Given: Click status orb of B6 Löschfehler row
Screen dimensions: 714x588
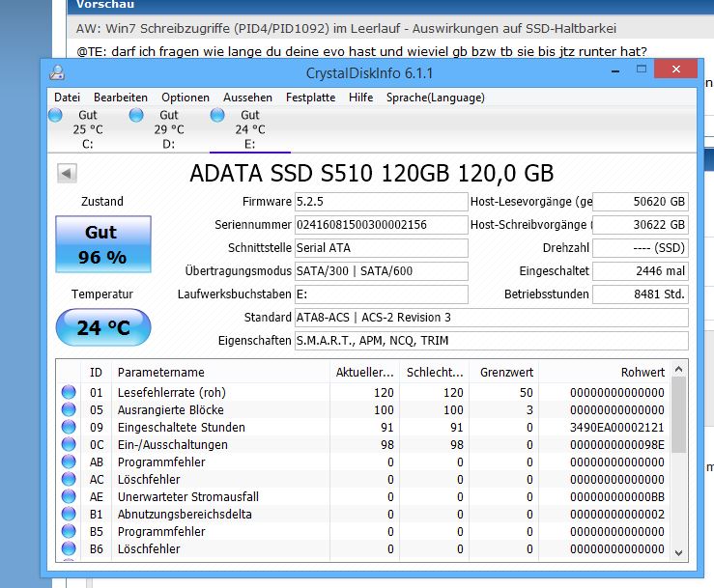Looking at the screenshot, I should [69, 548].
